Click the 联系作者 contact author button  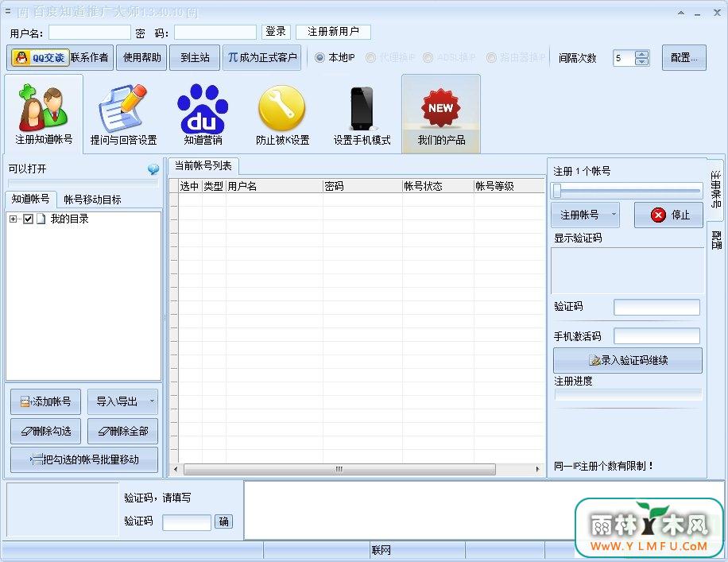(90, 57)
